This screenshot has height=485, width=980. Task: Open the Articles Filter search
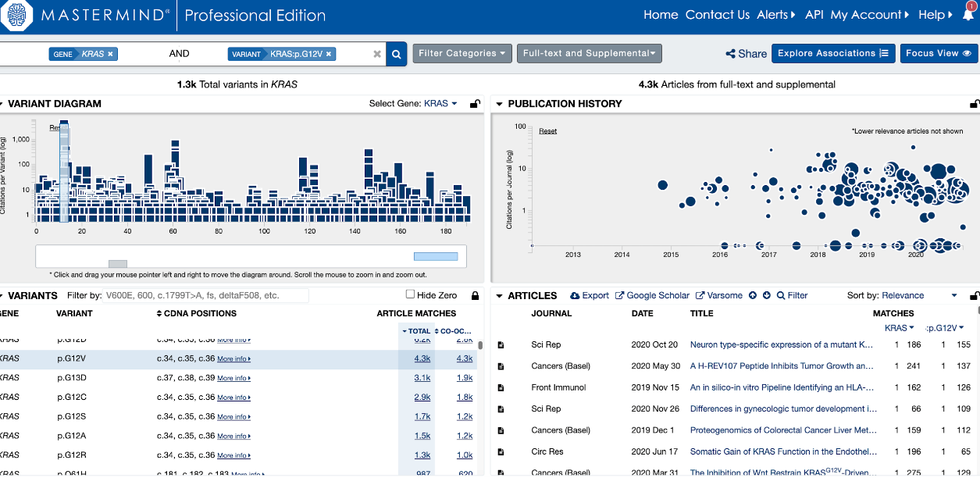792,295
